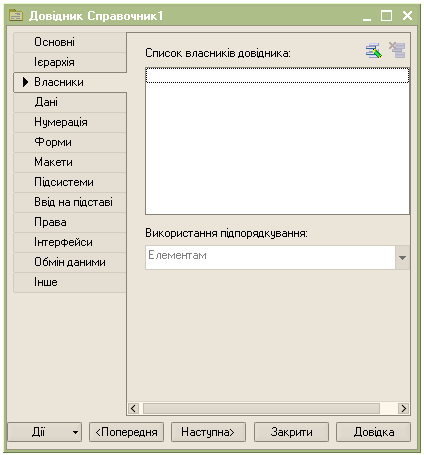Click the Закрити button
This screenshot has height=455, width=424.
pos(291,432)
